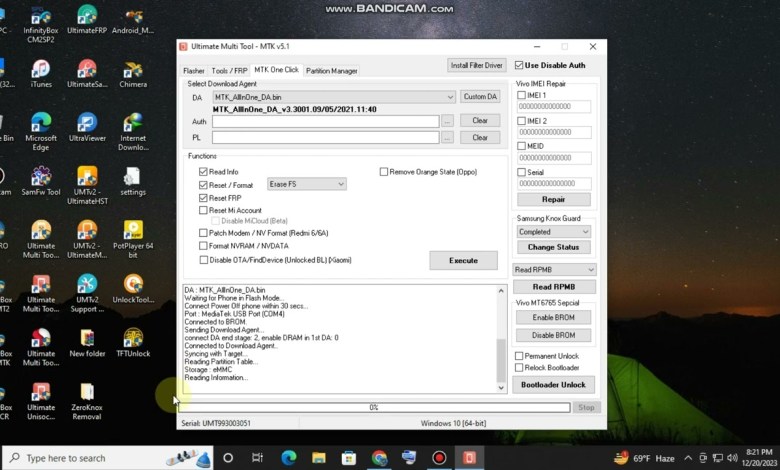Open Cortana circle on the taskbar
This screenshot has height=470, width=780.
(x=228, y=458)
